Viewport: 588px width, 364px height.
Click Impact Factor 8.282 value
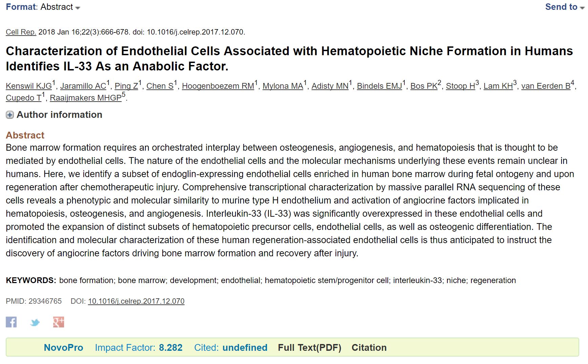[x=171, y=347]
